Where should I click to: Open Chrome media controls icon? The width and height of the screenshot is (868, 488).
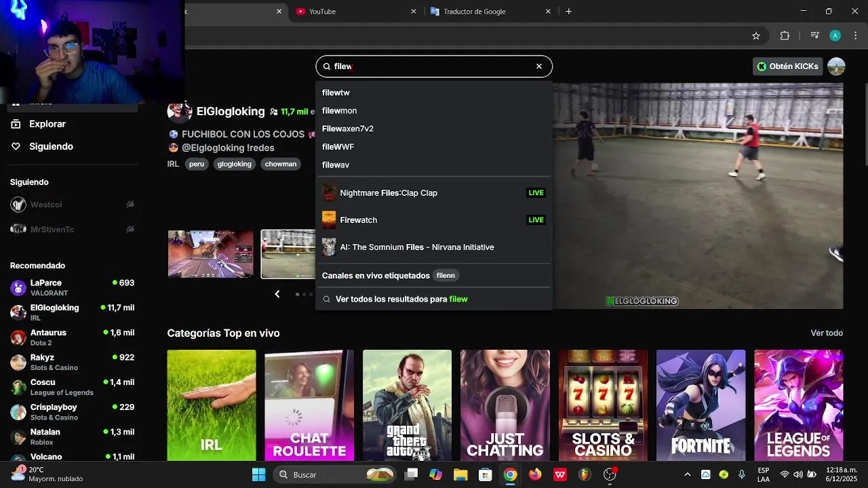coord(815,36)
